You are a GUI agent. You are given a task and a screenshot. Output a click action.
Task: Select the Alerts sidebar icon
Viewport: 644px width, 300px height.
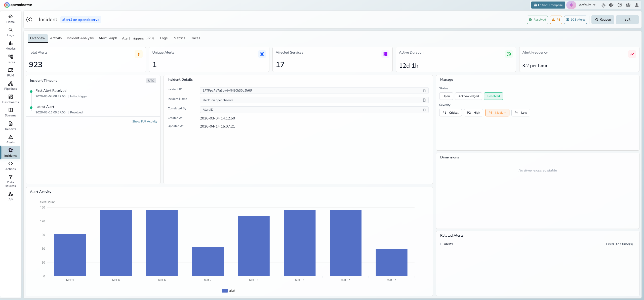tap(10, 139)
